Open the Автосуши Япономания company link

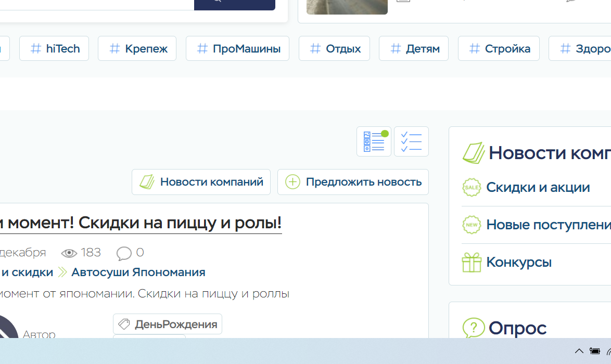138,272
